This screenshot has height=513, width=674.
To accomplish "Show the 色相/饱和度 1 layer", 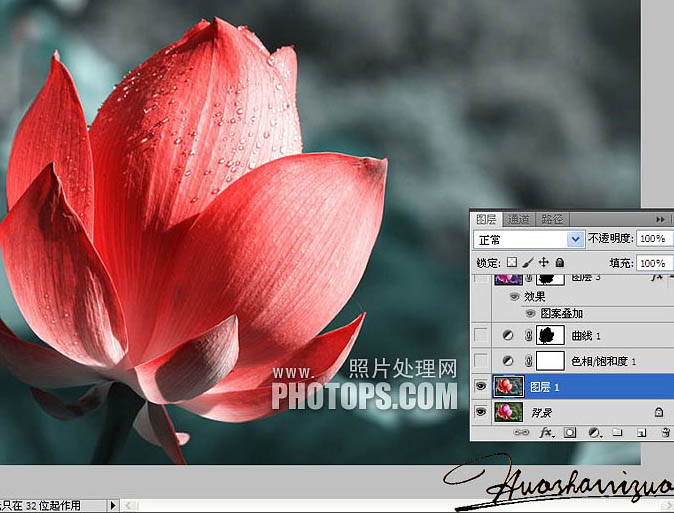I will [x=483, y=360].
